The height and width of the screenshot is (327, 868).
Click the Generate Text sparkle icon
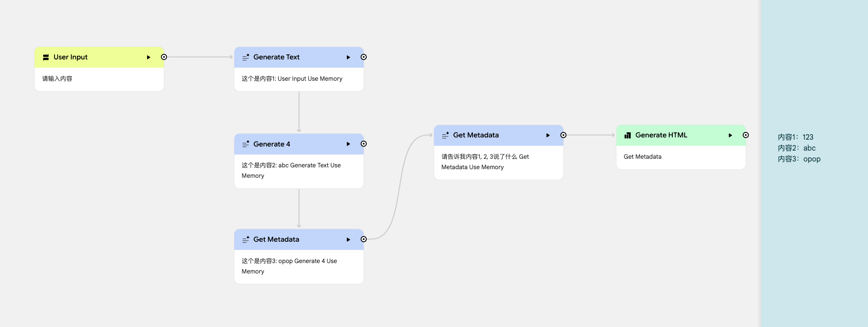point(246,57)
